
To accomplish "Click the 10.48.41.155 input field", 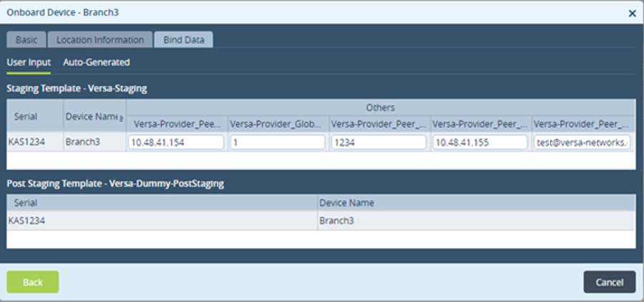I will pos(480,142).
